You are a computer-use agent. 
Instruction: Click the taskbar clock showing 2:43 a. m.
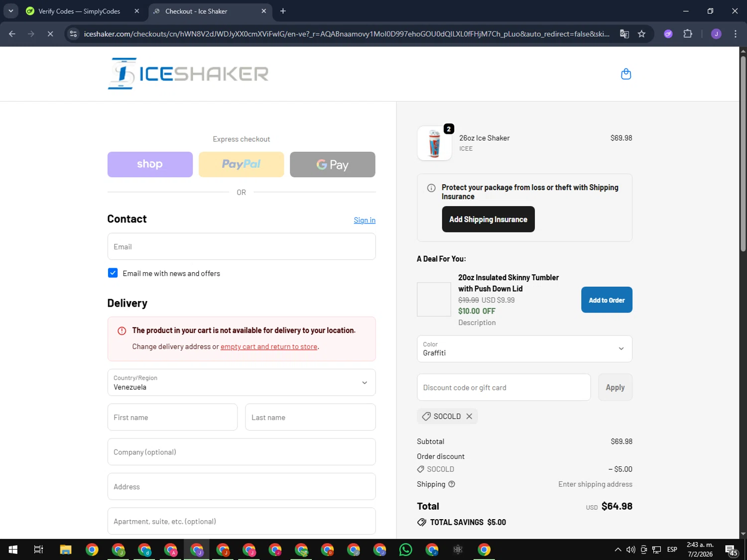[700, 550]
